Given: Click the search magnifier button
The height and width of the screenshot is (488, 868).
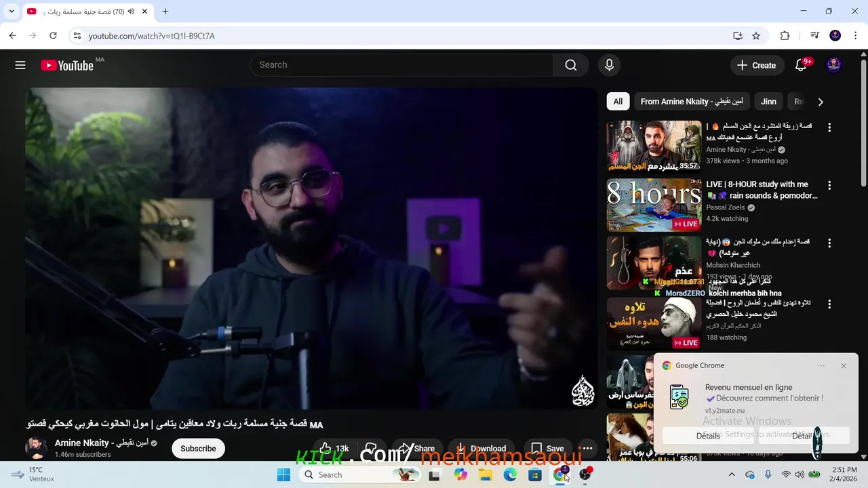Looking at the screenshot, I should click(571, 65).
